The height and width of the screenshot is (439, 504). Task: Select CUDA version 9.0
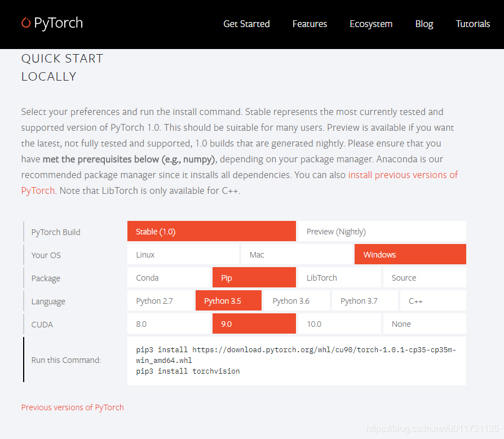pos(254,323)
